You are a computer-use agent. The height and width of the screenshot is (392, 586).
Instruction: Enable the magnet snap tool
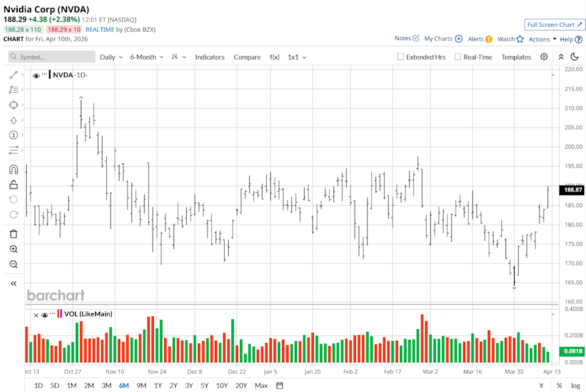point(13,169)
